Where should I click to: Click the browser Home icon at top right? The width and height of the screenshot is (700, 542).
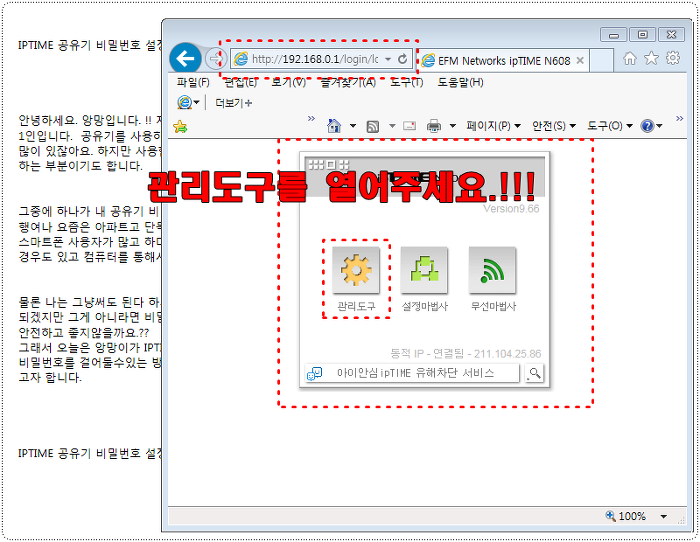[x=630, y=58]
